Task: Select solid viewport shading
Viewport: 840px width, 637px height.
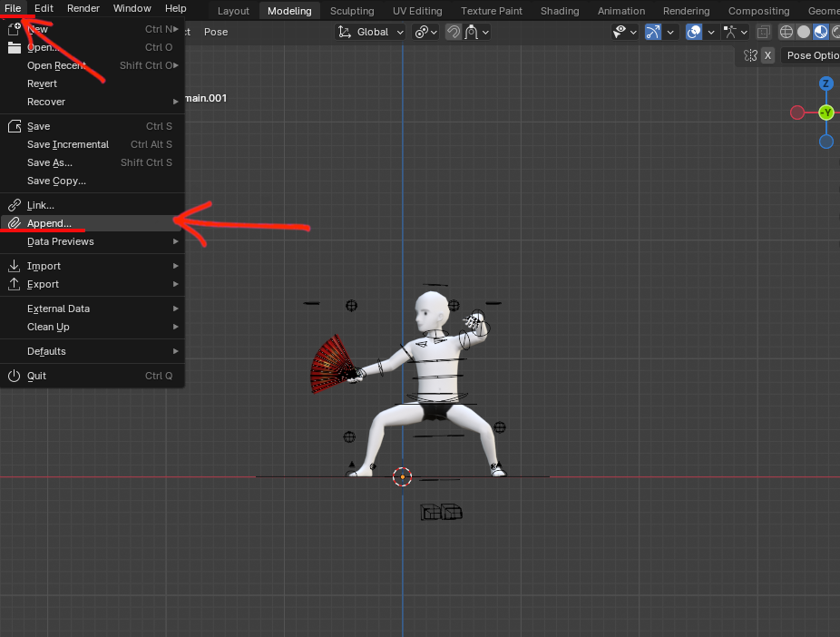Action: point(803,32)
